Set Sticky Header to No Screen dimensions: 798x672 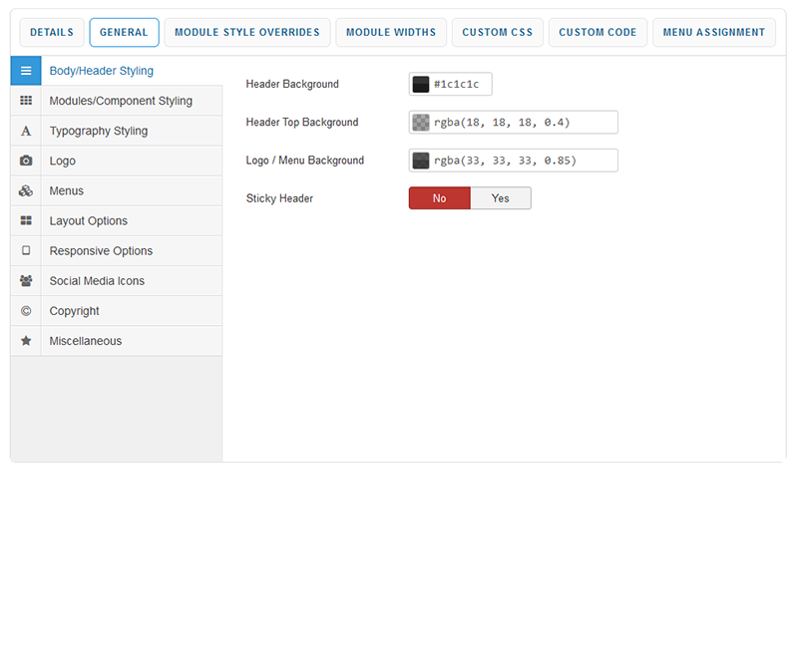coord(439,198)
